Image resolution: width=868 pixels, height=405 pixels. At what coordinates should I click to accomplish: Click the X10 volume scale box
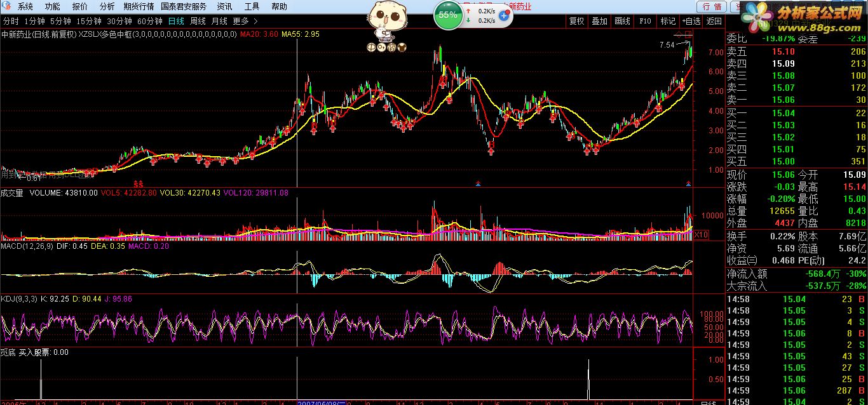coord(701,235)
